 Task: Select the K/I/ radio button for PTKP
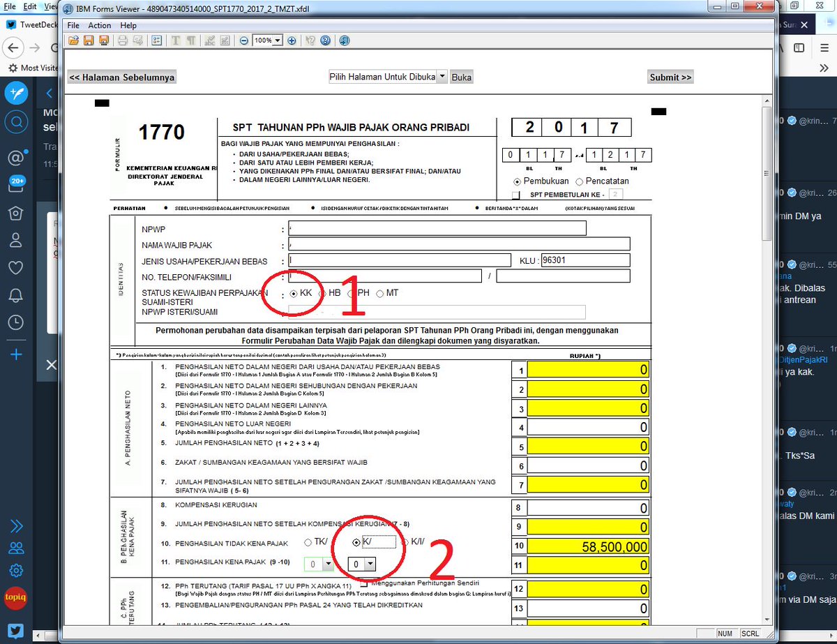(405, 542)
